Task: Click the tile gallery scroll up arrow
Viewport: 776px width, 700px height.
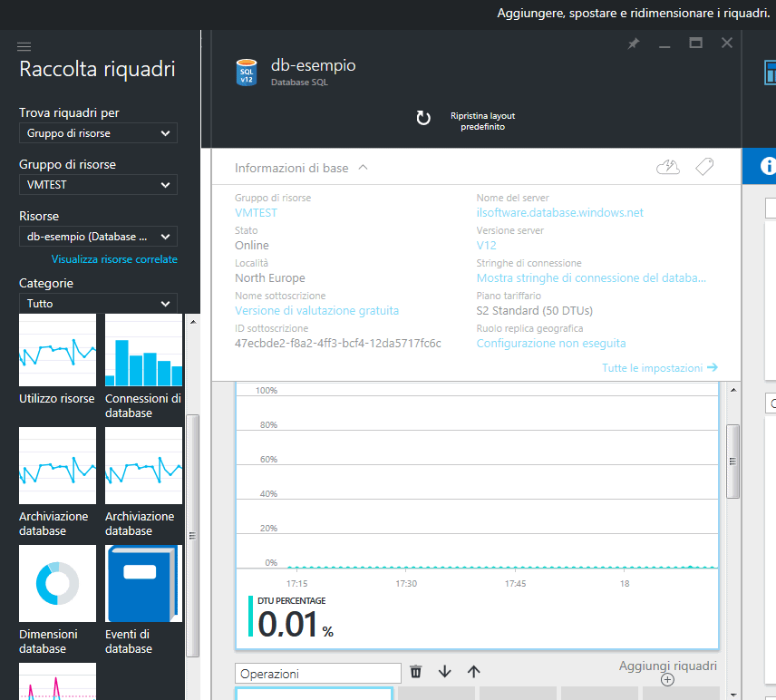Action: click(193, 322)
